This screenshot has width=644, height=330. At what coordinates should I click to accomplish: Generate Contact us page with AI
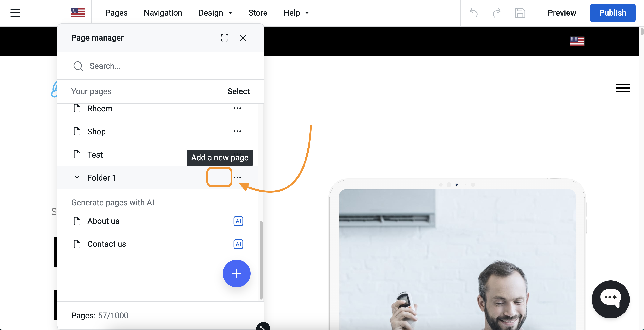(x=238, y=244)
